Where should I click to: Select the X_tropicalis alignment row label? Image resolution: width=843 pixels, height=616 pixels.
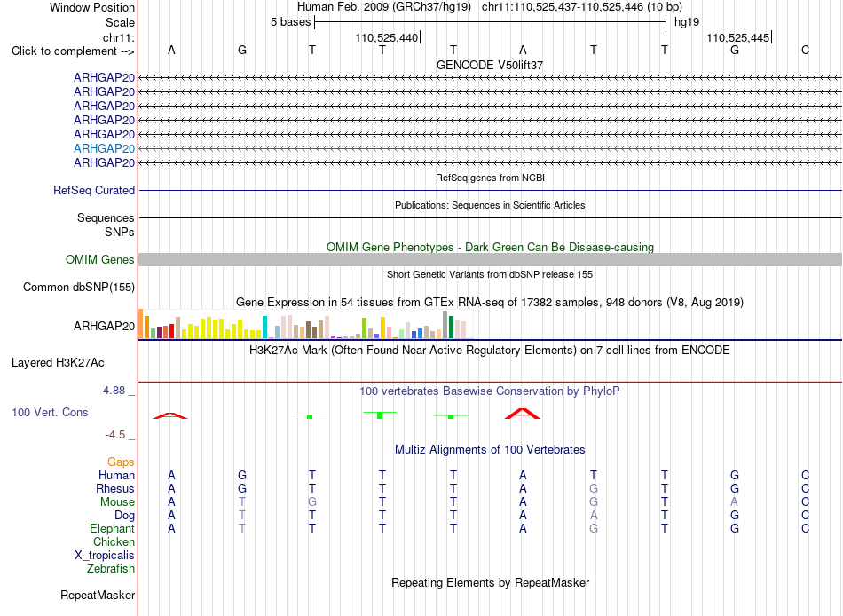(x=105, y=556)
